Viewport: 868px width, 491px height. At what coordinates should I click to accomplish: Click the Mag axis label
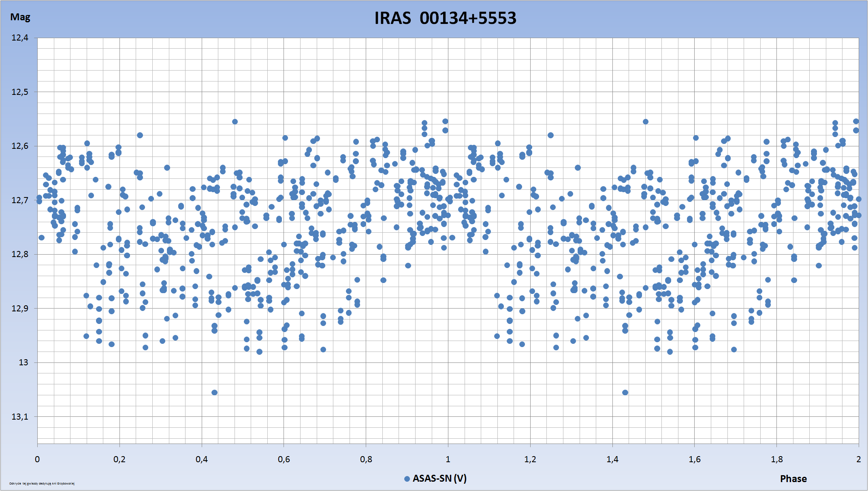20,17
